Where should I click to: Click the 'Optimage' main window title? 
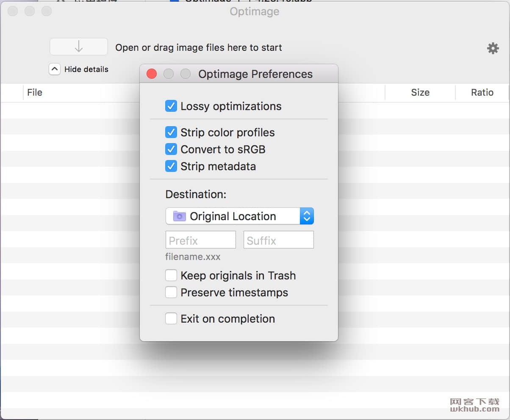coord(255,11)
